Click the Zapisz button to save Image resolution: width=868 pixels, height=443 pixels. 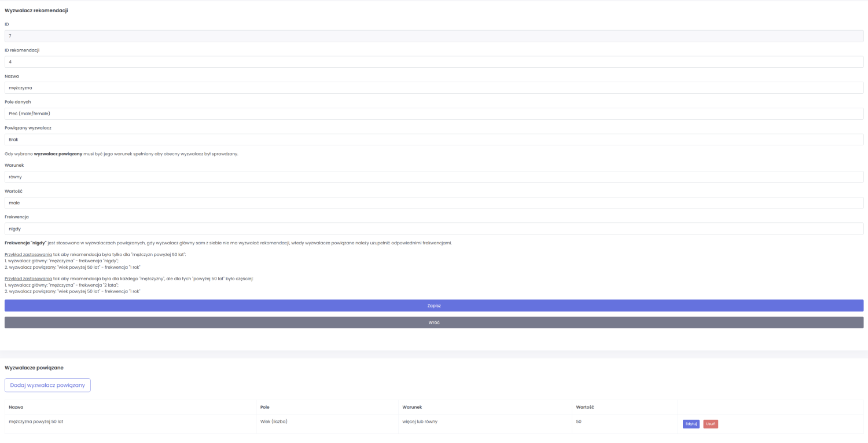tap(433, 305)
